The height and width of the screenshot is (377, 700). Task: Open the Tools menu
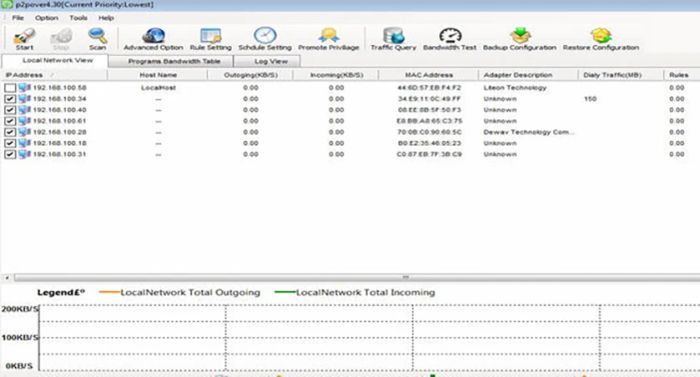78,18
